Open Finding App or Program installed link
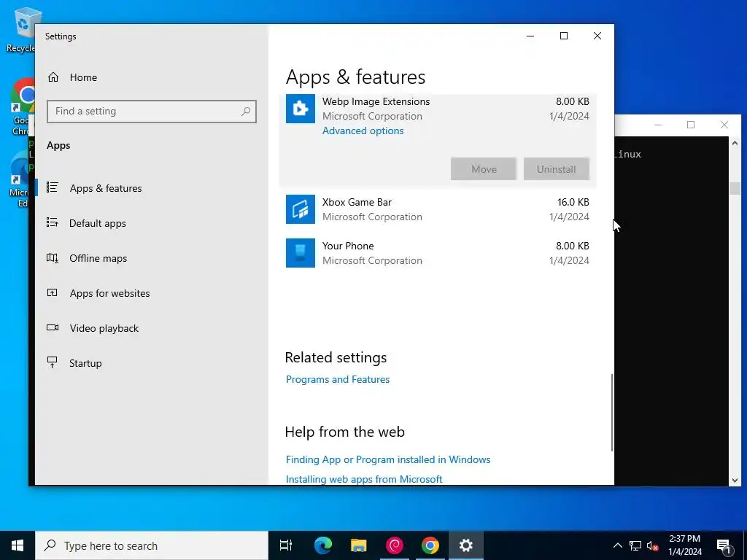This screenshot has height=560, width=747. click(388, 459)
